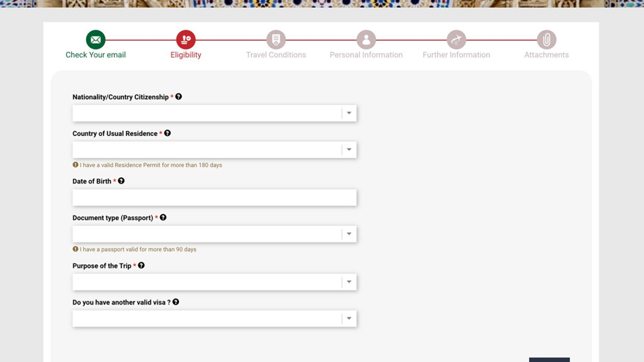Expand the another valid visa dropdown arrow
This screenshot has height=362, width=644.
349,318
